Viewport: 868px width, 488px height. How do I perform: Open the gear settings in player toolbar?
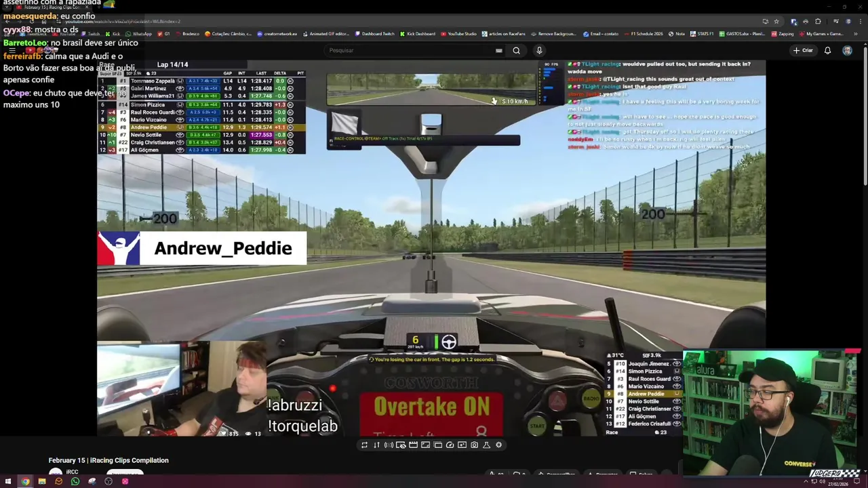click(x=498, y=445)
